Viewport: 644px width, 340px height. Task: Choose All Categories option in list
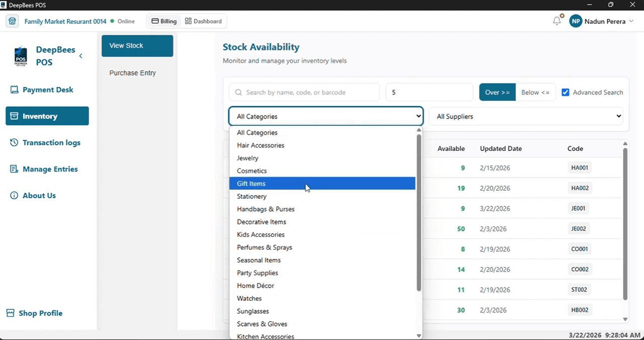322,133
